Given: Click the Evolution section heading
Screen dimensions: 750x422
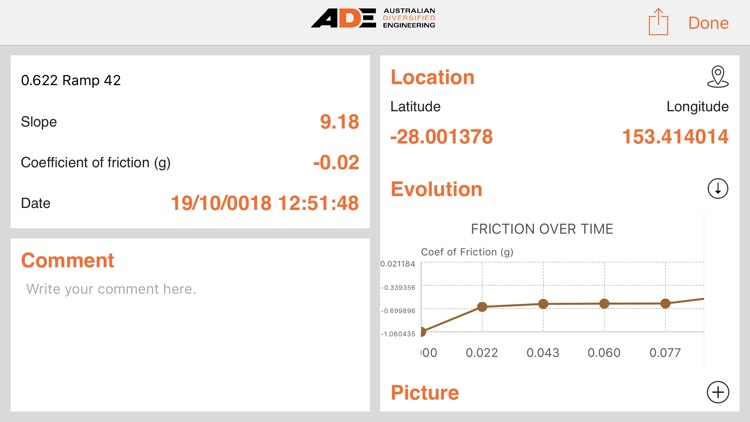Looking at the screenshot, I should pyautogui.click(x=436, y=189).
